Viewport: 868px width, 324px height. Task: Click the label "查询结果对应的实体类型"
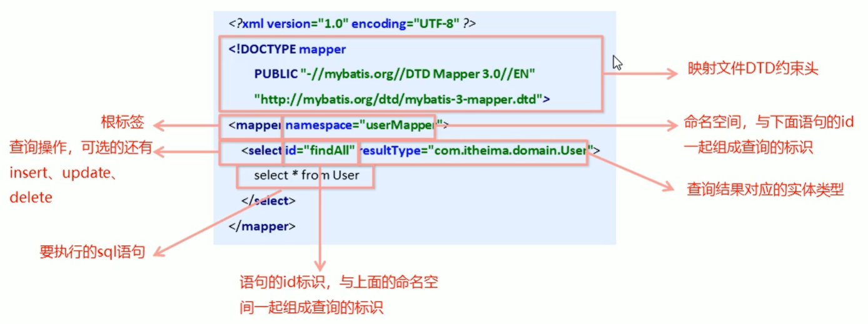click(x=765, y=190)
